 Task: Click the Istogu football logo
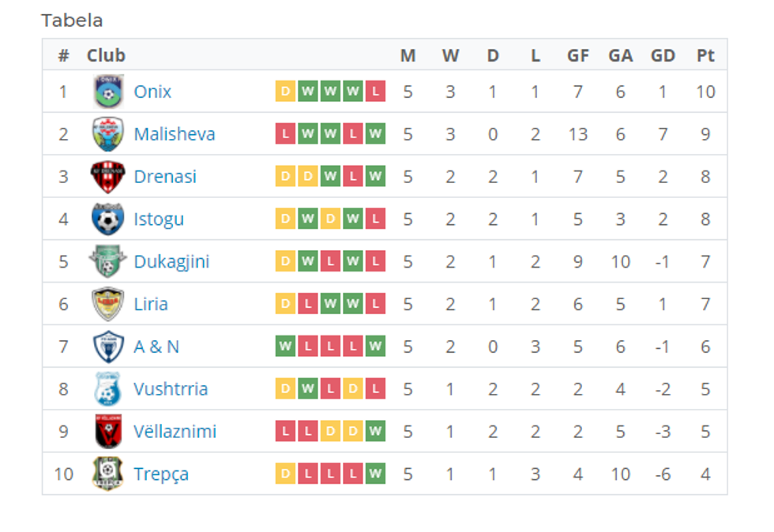point(107,219)
